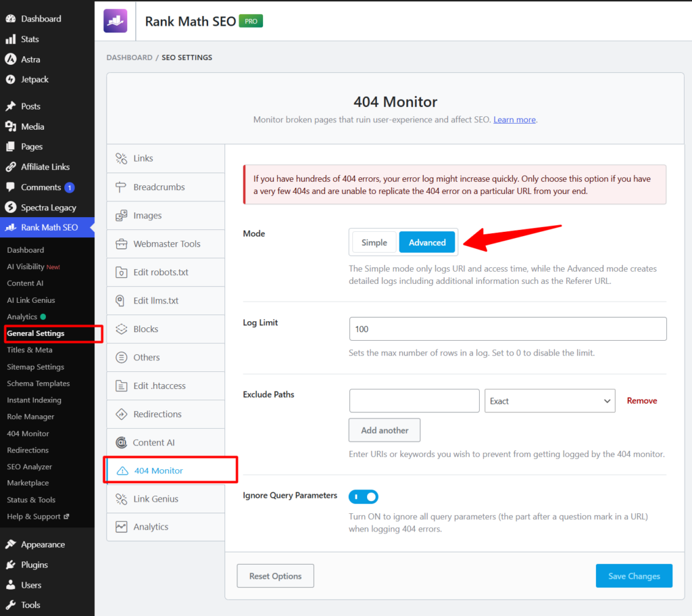Open the Spectra Legacy icon
Viewport: 692px width, 616px height.
(11, 207)
